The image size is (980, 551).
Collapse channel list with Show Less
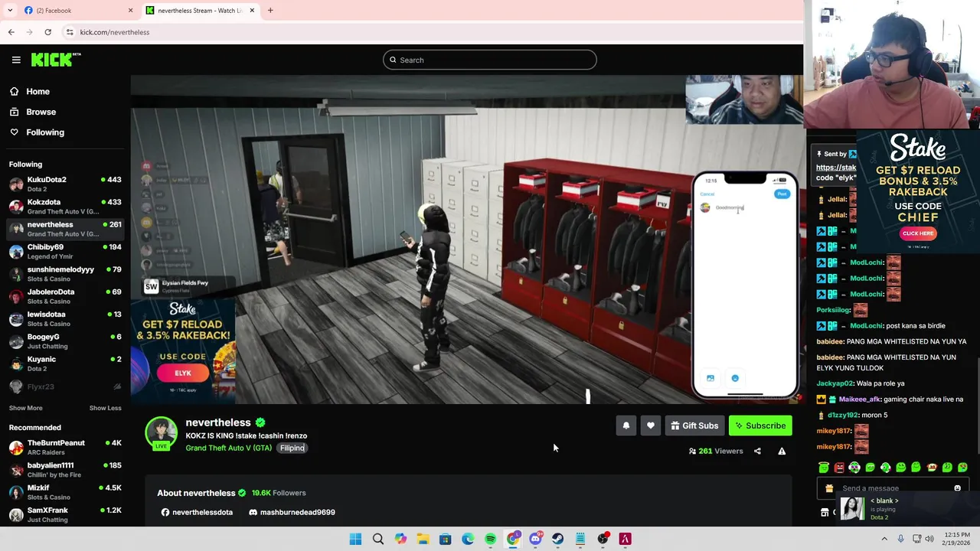(x=105, y=408)
